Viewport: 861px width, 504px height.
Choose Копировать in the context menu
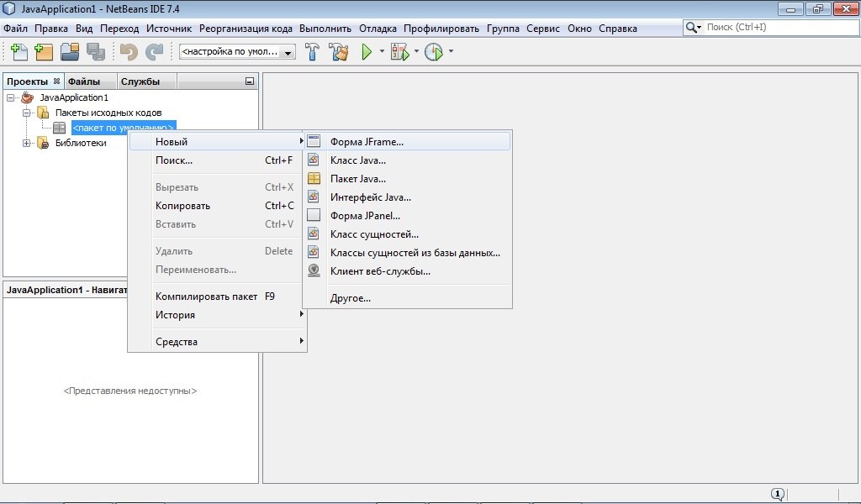click(x=218, y=206)
